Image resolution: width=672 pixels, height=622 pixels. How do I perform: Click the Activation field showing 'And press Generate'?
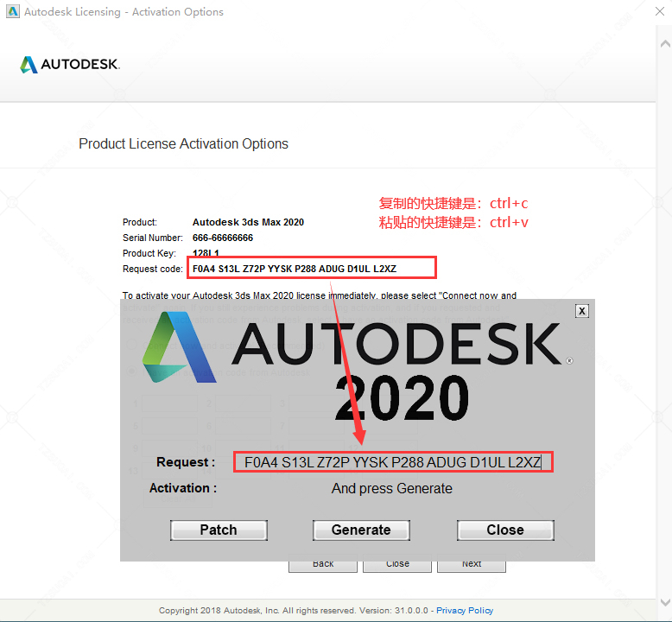[392, 488]
